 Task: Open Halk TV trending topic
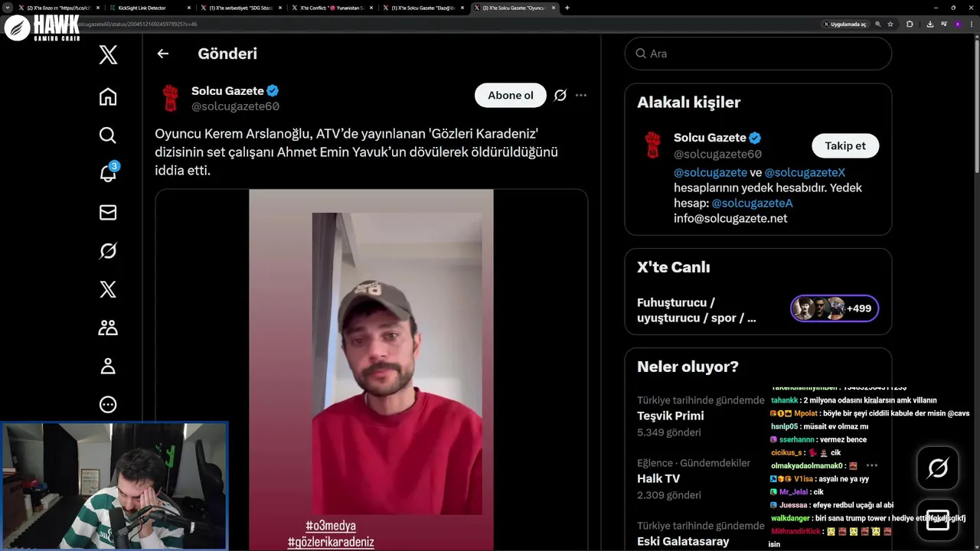[x=658, y=478]
